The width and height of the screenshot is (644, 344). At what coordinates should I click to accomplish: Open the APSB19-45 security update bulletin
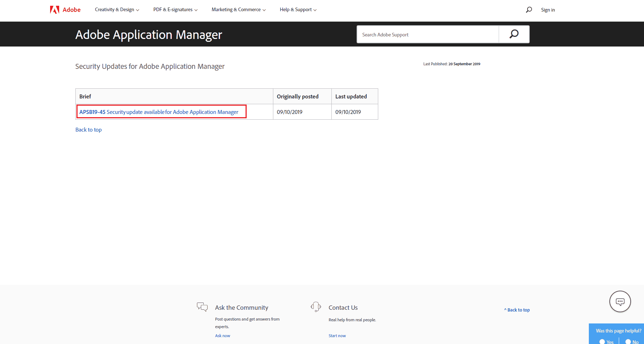click(x=159, y=112)
